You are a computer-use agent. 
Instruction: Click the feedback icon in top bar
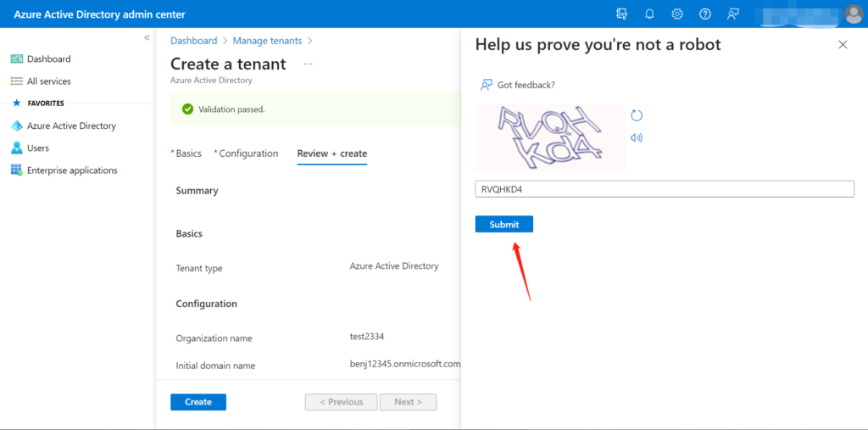[733, 14]
